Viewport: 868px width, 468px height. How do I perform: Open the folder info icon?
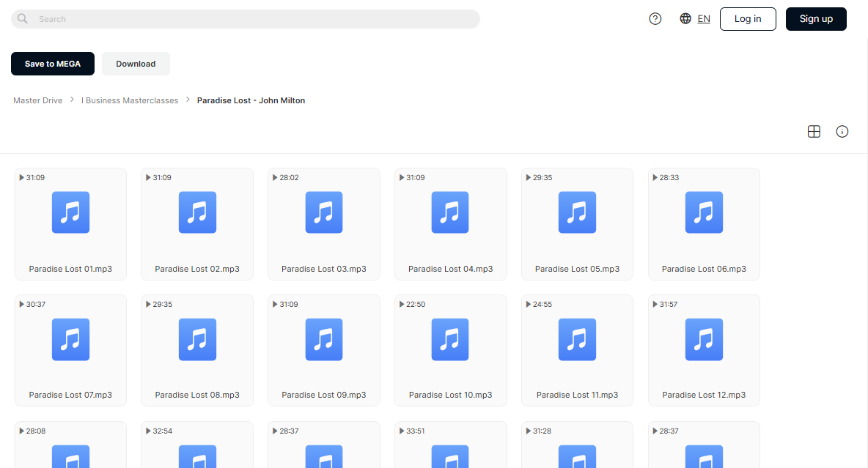[x=842, y=132]
